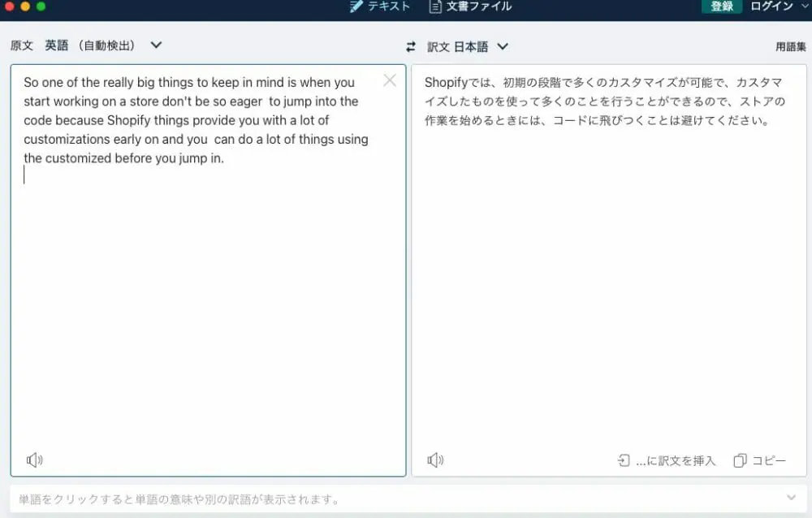Maximize the window with the green button
Viewport: 812px width, 518px height.
coord(41,6)
